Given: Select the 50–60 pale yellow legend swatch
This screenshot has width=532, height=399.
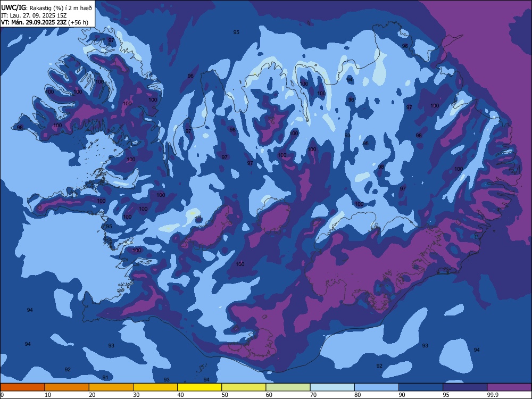Looking at the screenshot, I should point(244,387).
